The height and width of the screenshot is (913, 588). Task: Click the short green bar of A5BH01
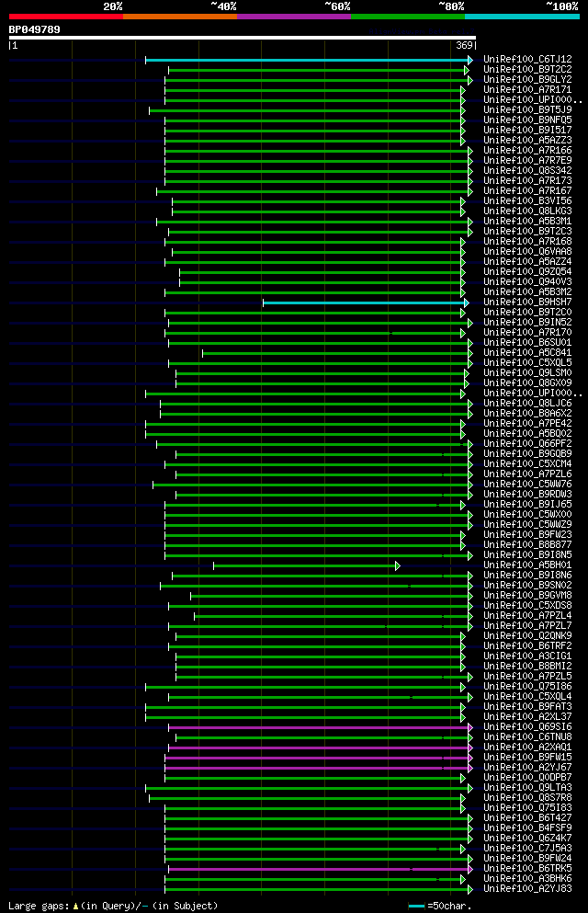pyautogui.click(x=305, y=566)
